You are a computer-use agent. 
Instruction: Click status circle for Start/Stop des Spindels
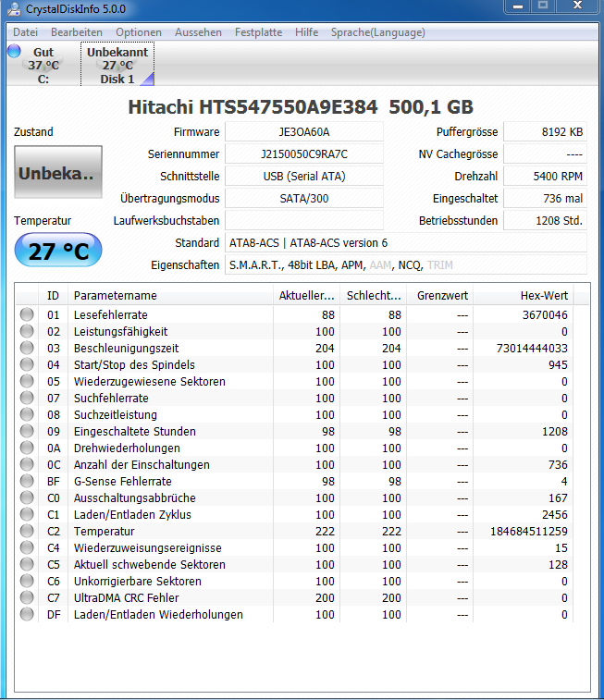click(x=27, y=364)
